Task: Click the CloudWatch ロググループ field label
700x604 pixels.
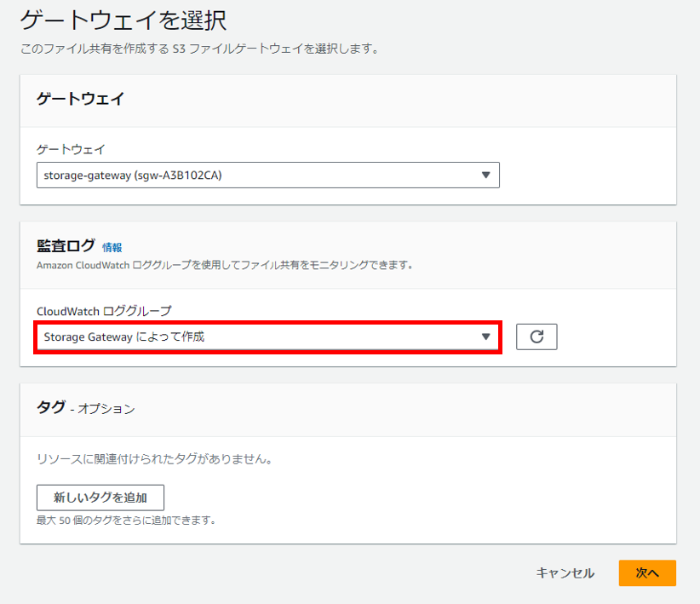Action: pos(104,312)
